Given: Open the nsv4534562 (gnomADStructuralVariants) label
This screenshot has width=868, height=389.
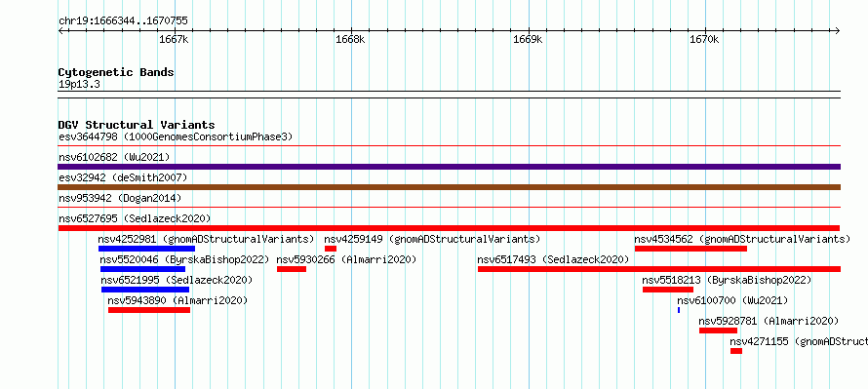Looking at the screenshot, I should 742,239.
